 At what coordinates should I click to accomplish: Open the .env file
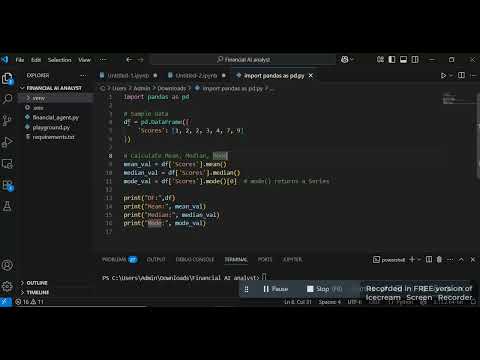pos(38,108)
